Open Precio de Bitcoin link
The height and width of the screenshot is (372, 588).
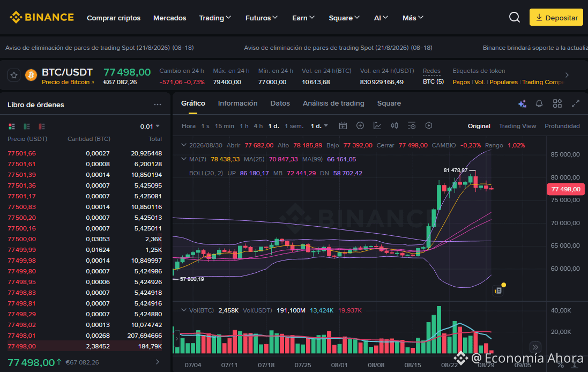tap(68, 82)
